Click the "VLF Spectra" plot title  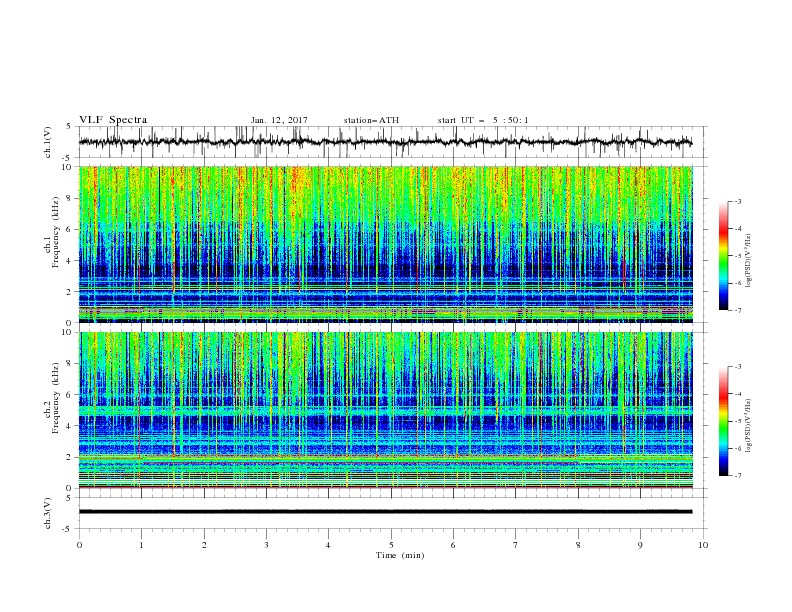point(113,120)
